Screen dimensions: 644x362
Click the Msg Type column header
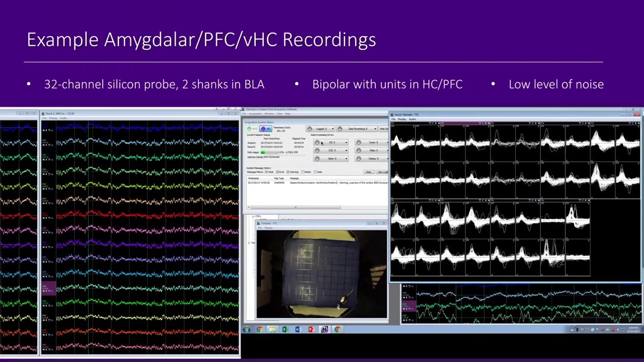pyautogui.click(x=279, y=178)
